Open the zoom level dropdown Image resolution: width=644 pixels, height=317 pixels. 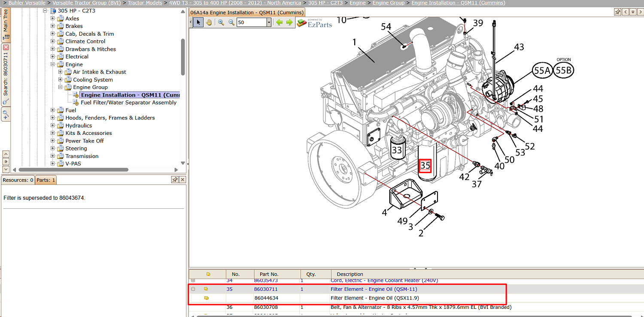pos(269,22)
